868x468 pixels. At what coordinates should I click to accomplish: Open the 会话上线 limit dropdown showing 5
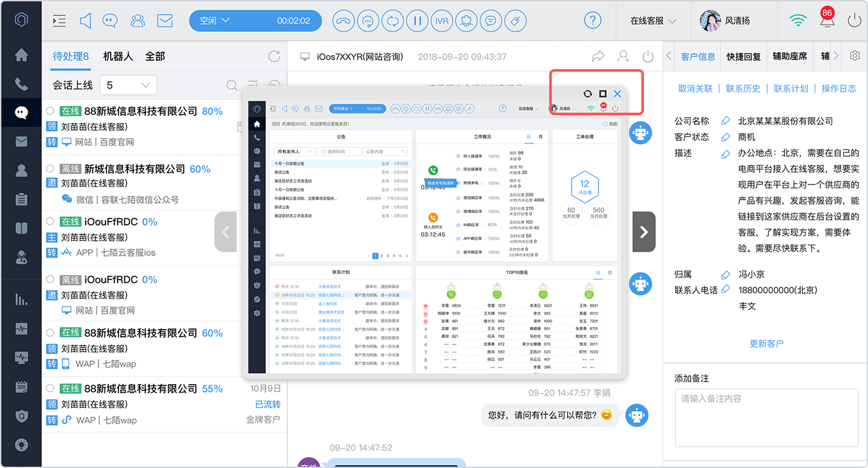(128, 85)
